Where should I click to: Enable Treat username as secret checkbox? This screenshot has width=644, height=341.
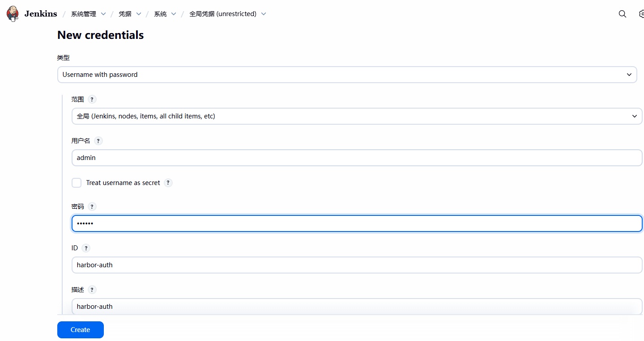[77, 183]
